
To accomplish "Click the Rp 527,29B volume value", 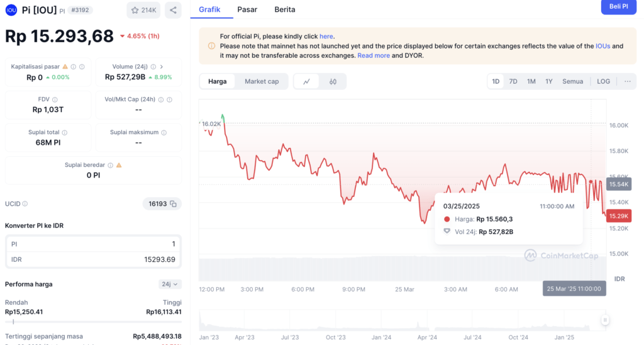I will point(125,77).
